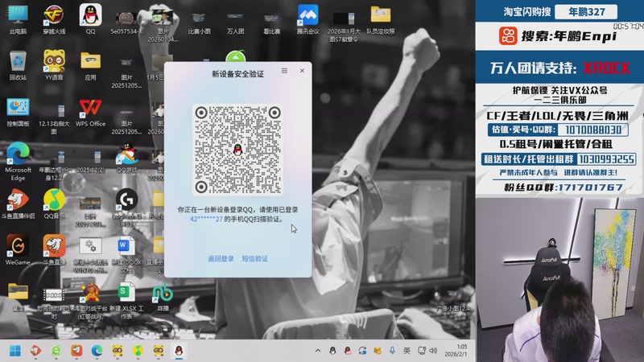
Task: Select 2026年1月大图S7 desktop file
Action: click(345, 26)
